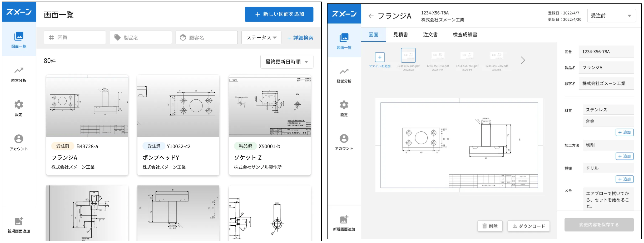Click the ドリル machine field
644x243 pixels.
(608, 168)
